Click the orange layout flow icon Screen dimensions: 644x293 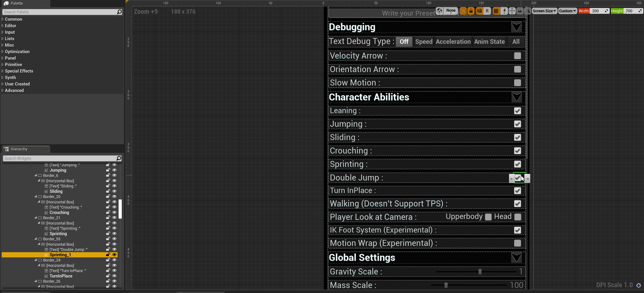(480, 11)
